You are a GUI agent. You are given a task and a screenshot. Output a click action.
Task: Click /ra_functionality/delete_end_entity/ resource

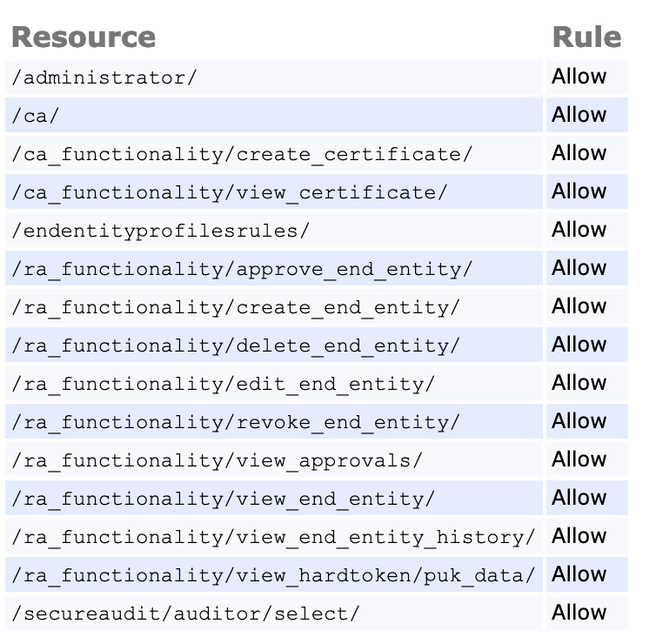(x=236, y=345)
